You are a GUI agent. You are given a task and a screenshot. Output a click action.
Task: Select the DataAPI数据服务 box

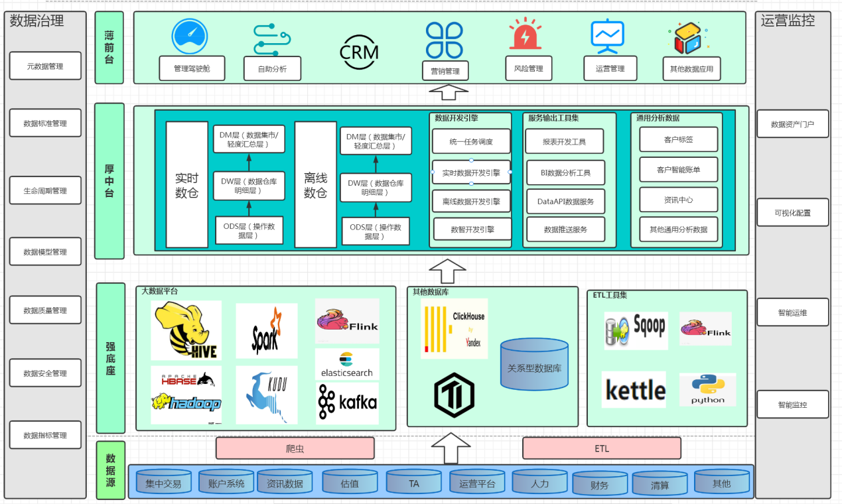click(566, 201)
